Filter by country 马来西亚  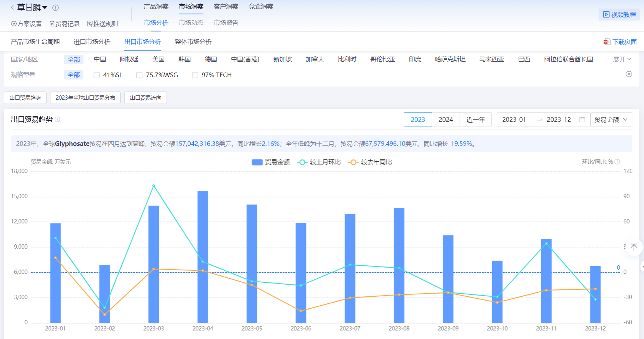(492, 59)
